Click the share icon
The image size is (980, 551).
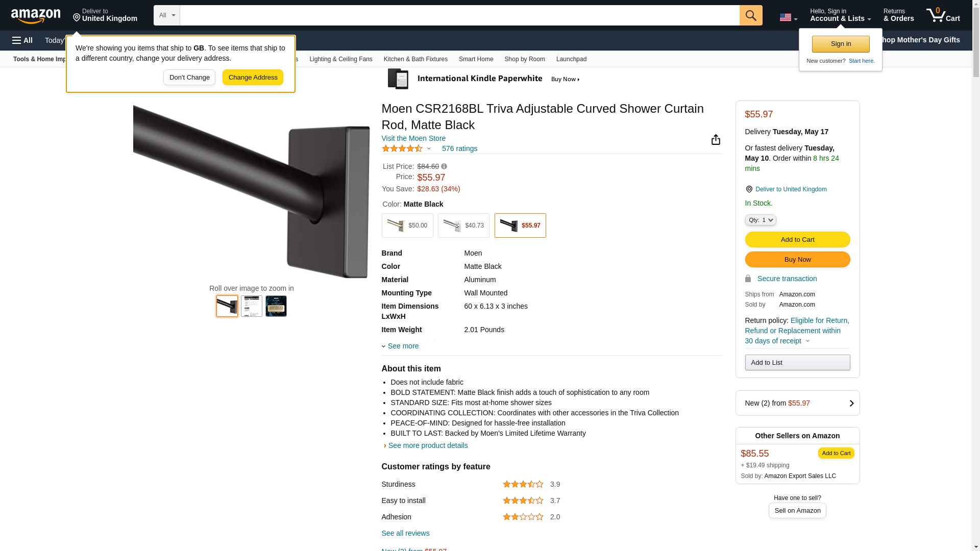coord(716,140)
